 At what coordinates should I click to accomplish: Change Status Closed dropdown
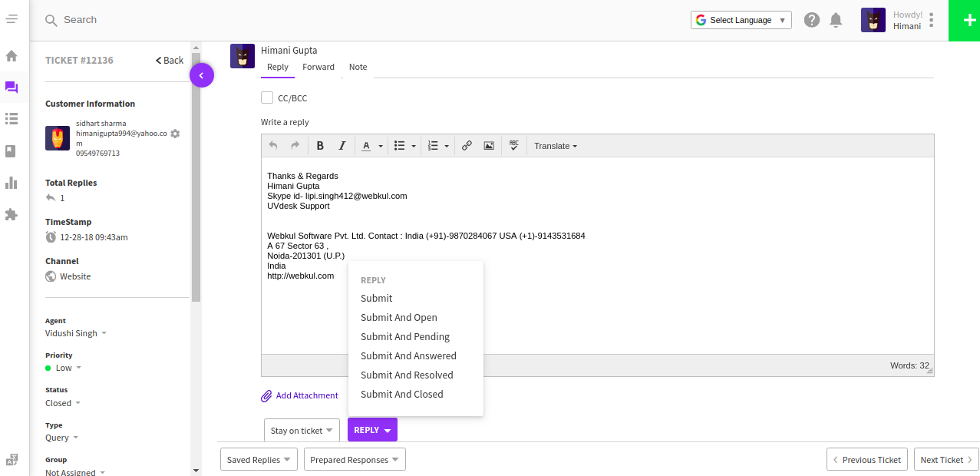63,403
